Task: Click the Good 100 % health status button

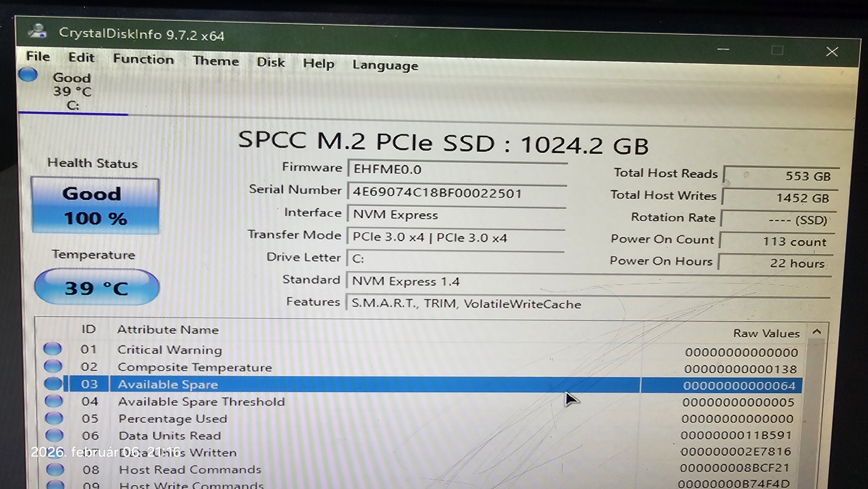Action: click(x=95, y=206)
